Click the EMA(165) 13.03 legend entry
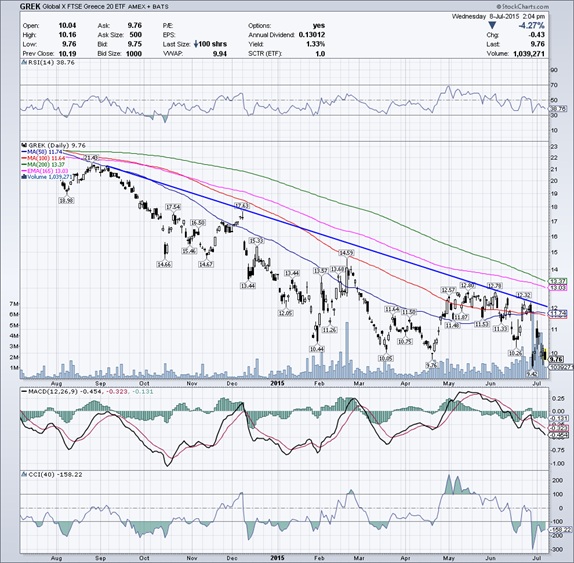This screenshot has height=563, width=574. (x=45, y=171)
